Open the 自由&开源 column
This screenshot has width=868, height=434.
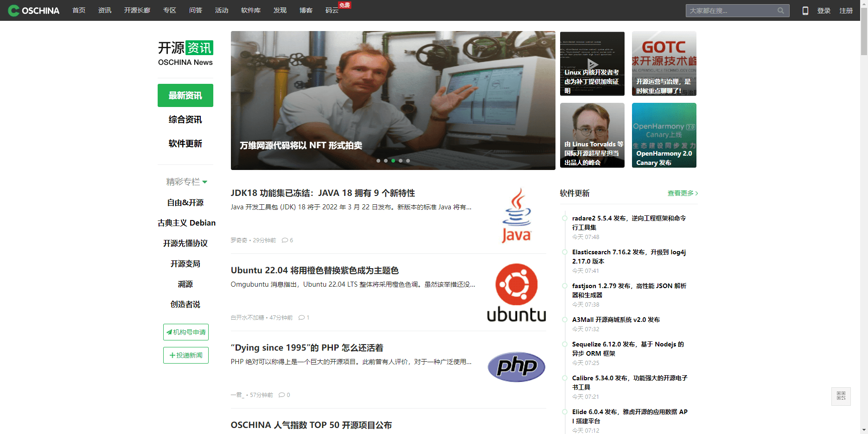185,202
